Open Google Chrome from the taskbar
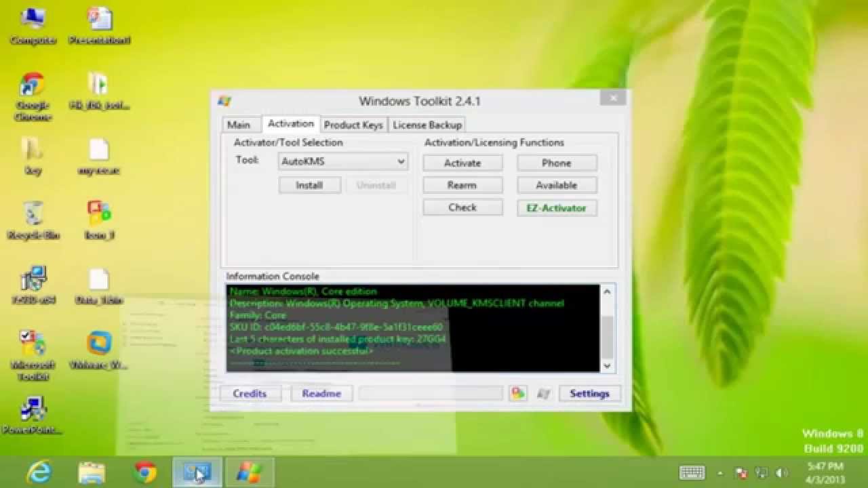The width and height of the screenshot is (868, 488). (x=144, y=472)
